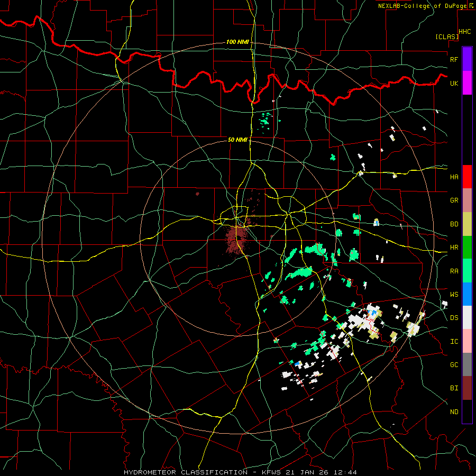Click the "GC" legend label
This screenshot has width=476, height=476.
[454, 365]
